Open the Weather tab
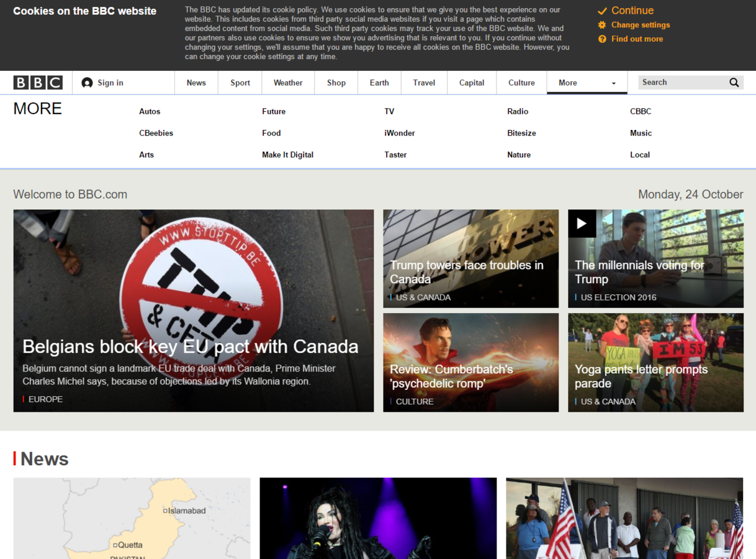The height and width of the screenshot is (559, 756). (288, 83)
